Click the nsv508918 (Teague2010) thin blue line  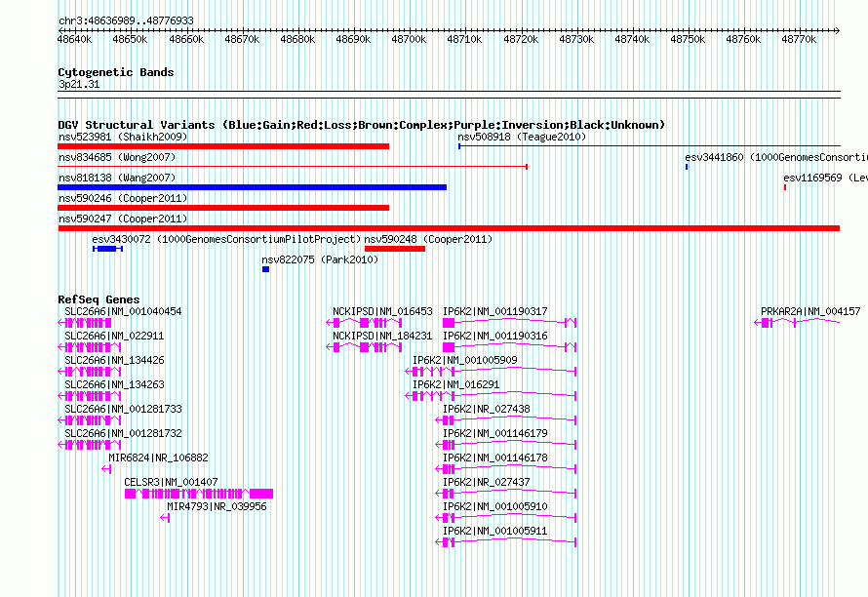650,146
